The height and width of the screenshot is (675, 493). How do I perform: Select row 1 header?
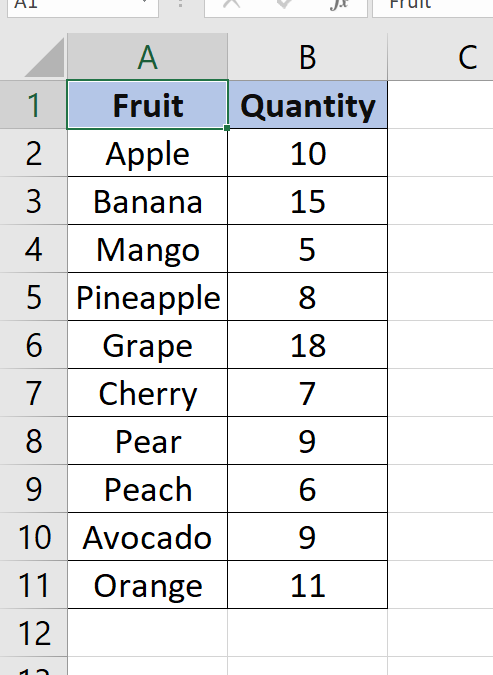click(33, 105)
